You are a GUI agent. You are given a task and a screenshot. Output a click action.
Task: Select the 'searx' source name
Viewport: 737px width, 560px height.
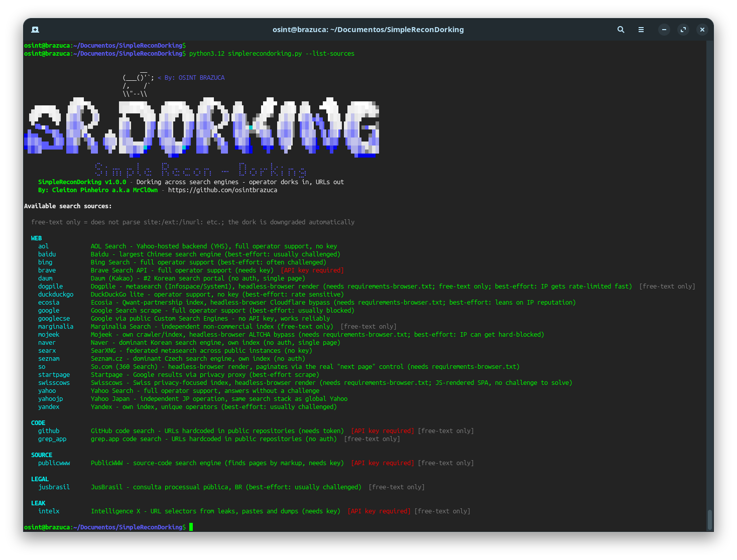coord(47,351)
